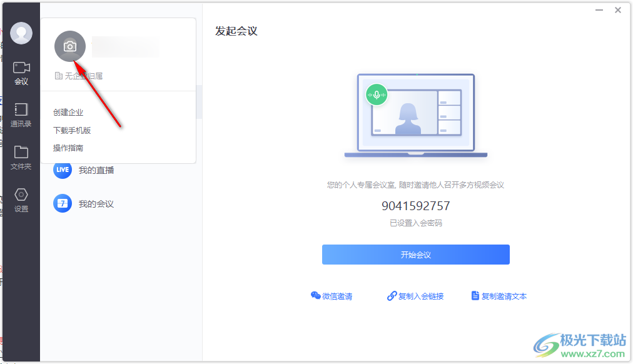Click the 无企业归属 label under the avatar
Screen dimensions: 633x364
(x=79, y=76)
